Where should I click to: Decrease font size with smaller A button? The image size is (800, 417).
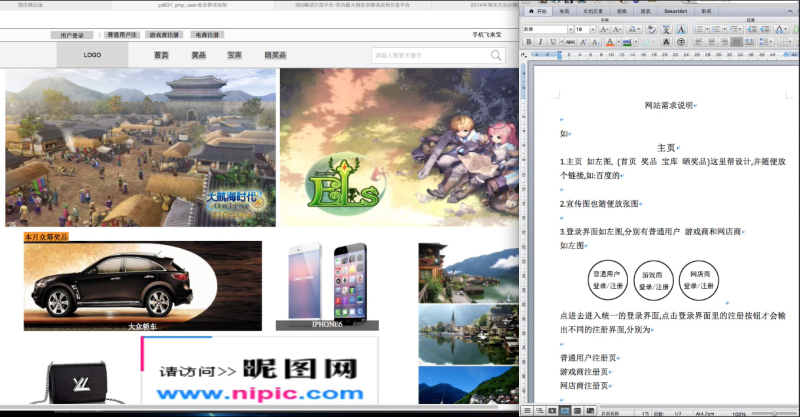[x=617, y=29]
